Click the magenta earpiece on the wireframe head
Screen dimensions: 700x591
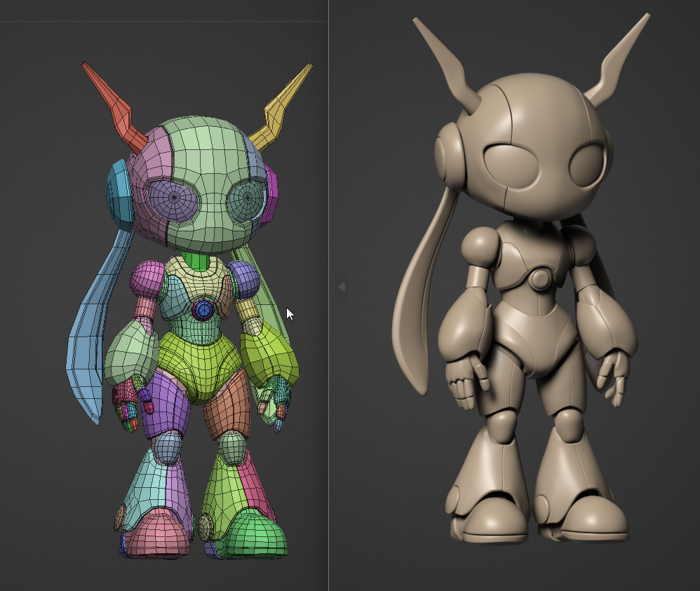(271, 189)
